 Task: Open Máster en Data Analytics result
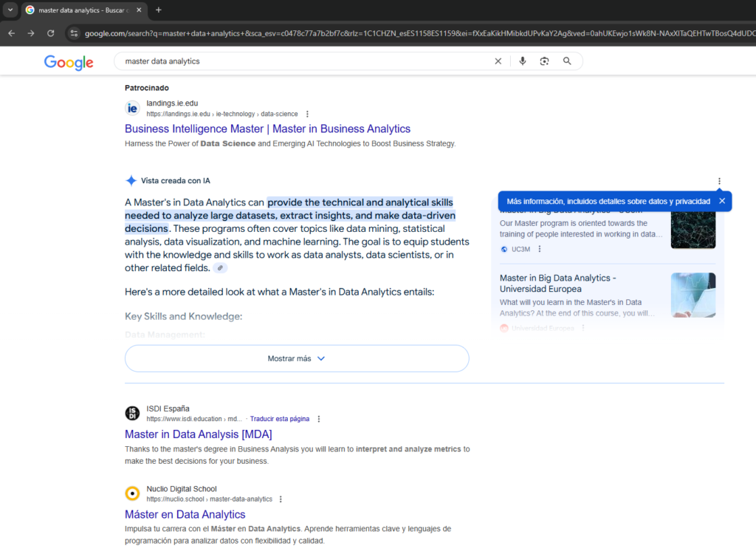click(185, 514)
